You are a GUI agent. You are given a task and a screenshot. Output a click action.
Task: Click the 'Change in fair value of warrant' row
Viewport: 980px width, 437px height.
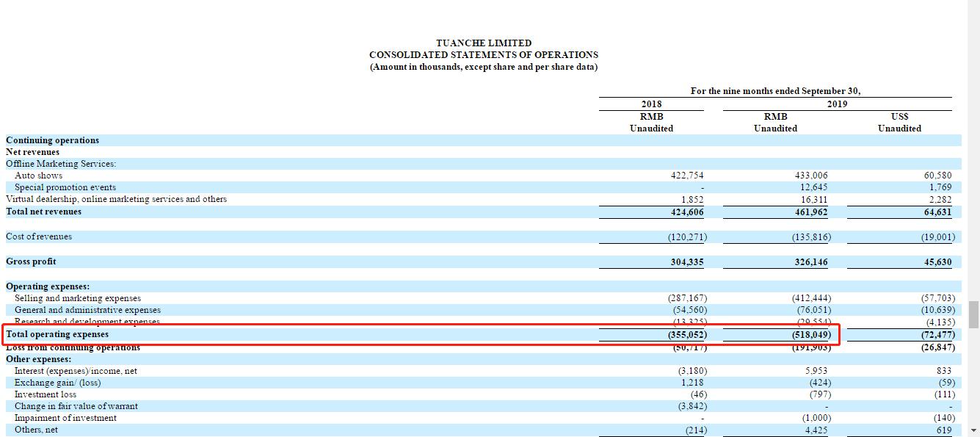click(x=76, y=406)
